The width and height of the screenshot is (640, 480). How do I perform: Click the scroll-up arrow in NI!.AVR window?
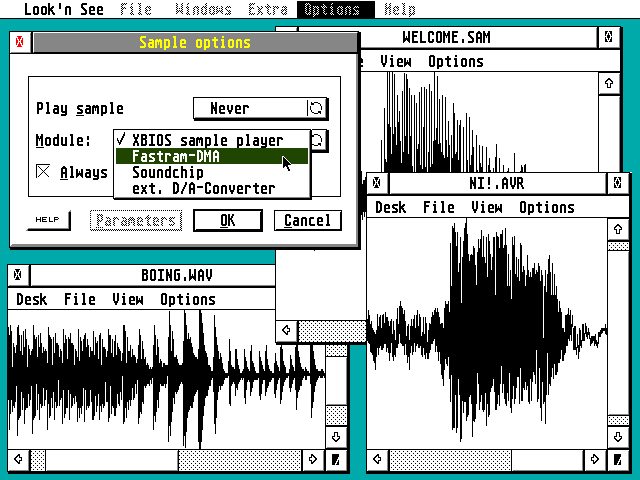point(618,229)
